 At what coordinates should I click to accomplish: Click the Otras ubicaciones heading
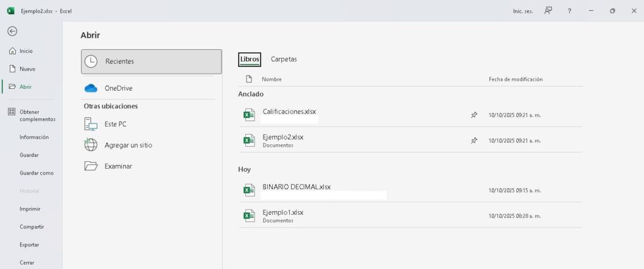point(111,106)
